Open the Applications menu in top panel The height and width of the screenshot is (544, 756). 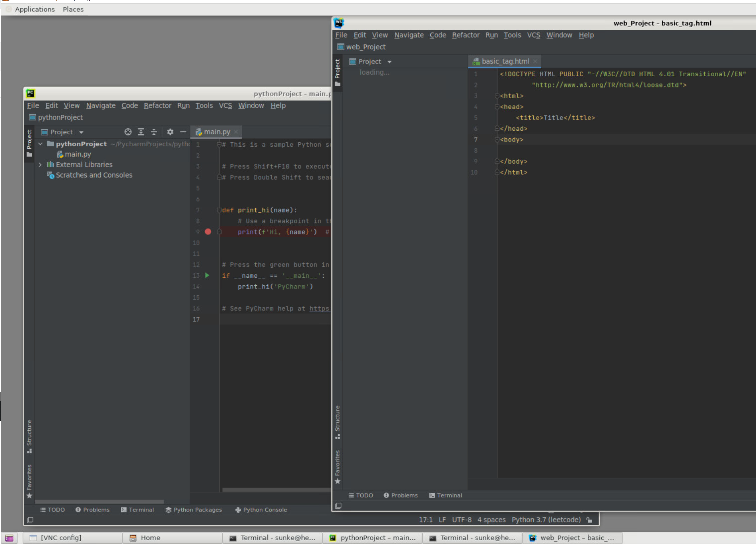[x=35, y=9]
